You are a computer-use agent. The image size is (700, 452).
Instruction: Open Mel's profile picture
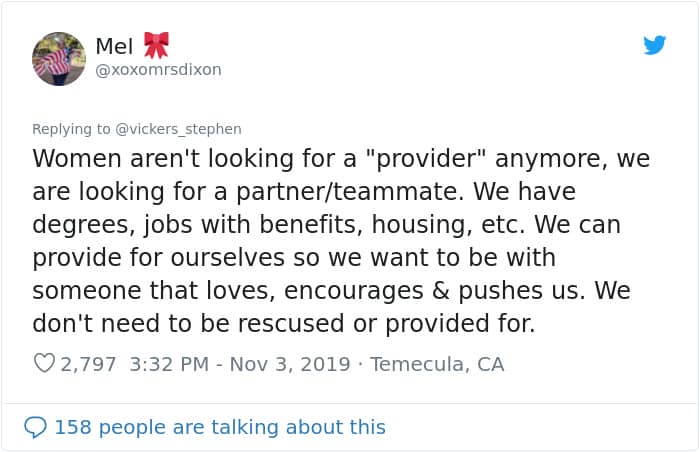[58, 58]
